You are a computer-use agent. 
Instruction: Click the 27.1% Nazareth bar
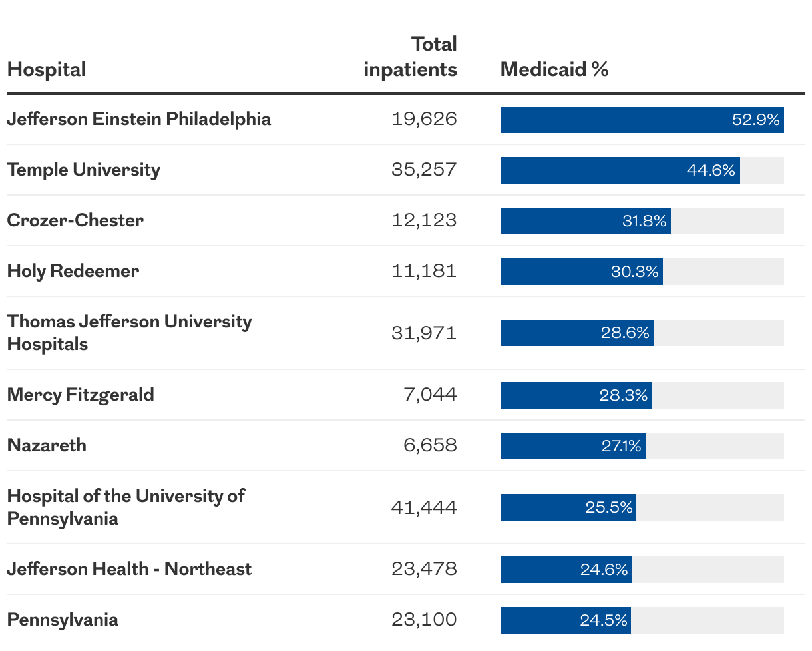pyautogui.click(x=573, y=446)
